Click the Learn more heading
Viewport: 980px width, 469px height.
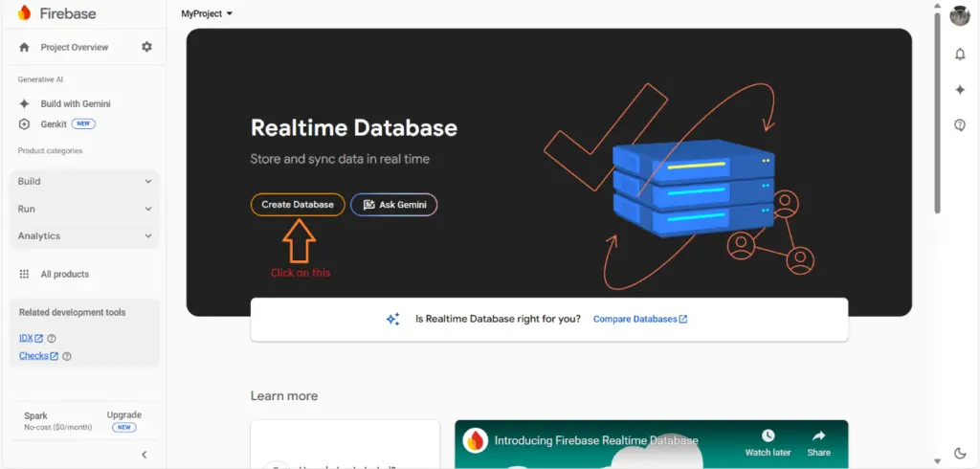click(x=283, y=396)
